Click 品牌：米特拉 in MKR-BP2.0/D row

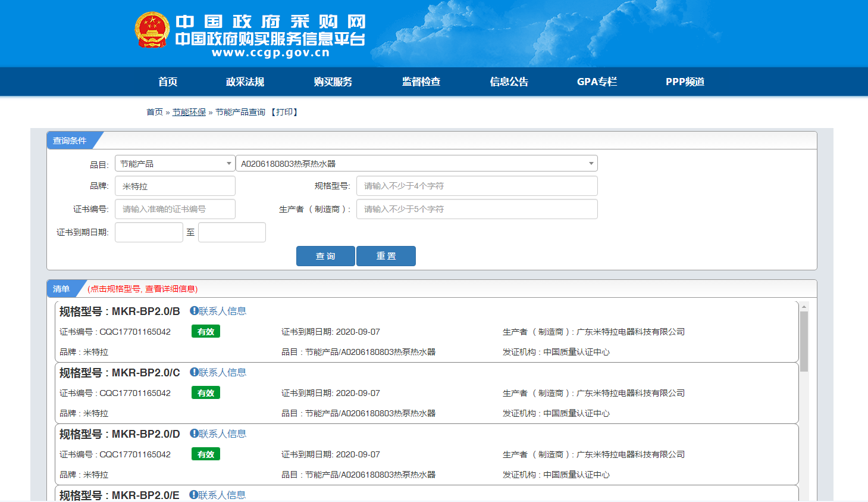click(x=84, y=475)
